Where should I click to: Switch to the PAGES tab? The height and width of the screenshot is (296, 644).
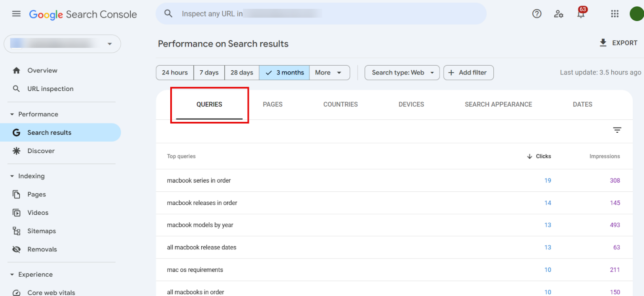tap(273, 104)
